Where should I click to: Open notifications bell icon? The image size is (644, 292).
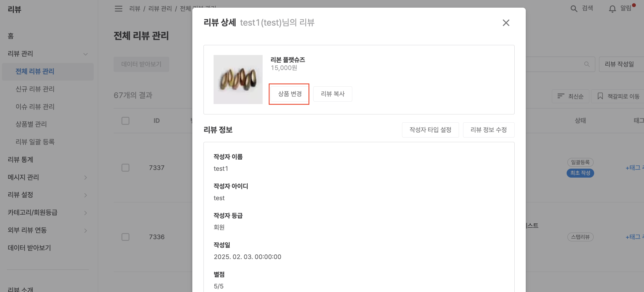(x=612, y=9)
